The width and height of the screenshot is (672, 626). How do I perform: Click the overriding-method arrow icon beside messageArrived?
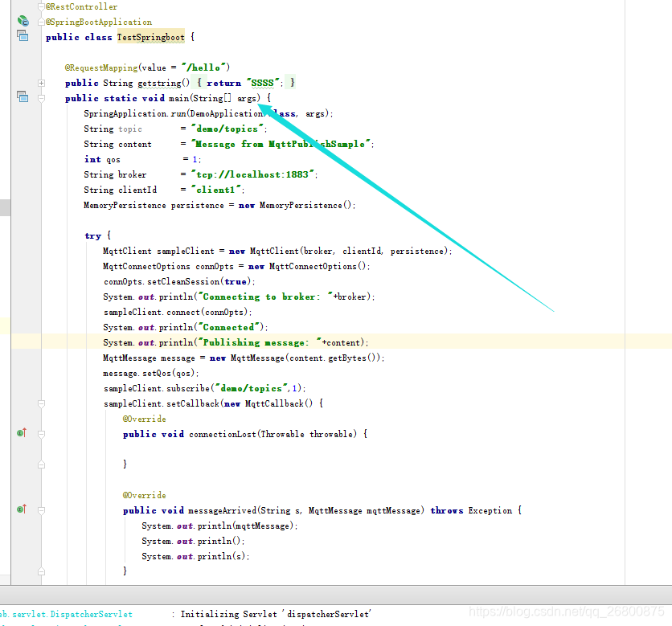click(21, 509)
